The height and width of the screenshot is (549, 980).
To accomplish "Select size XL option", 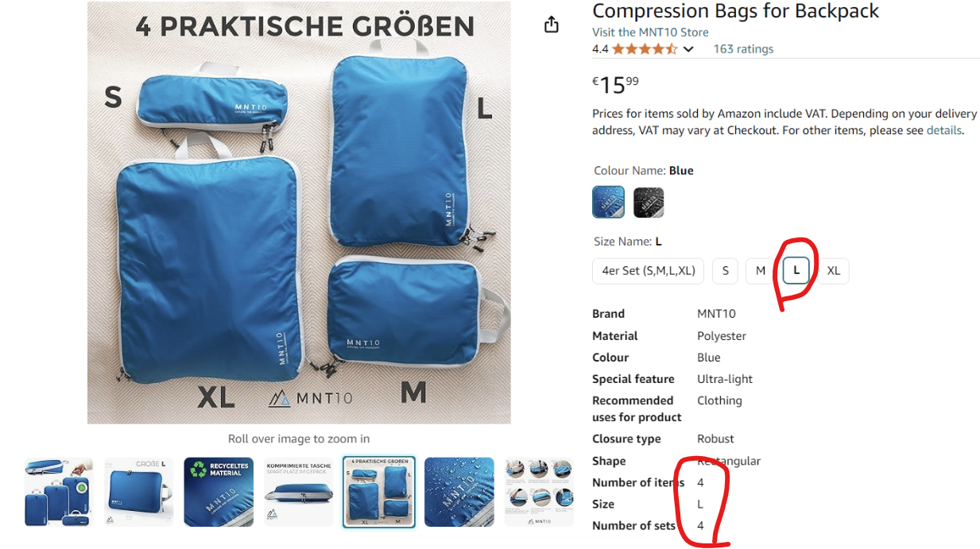I will point(833,271).
